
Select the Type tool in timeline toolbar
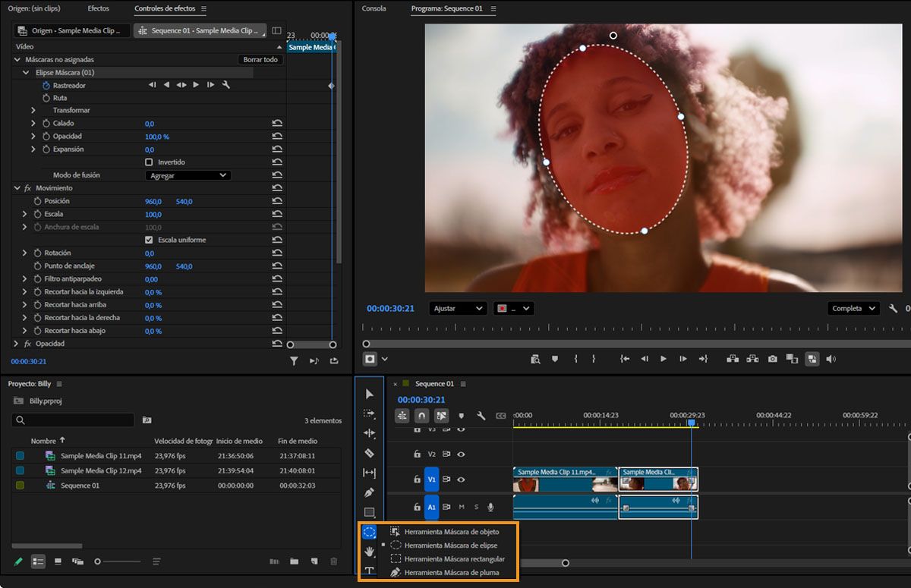click(x=370, y=571)
